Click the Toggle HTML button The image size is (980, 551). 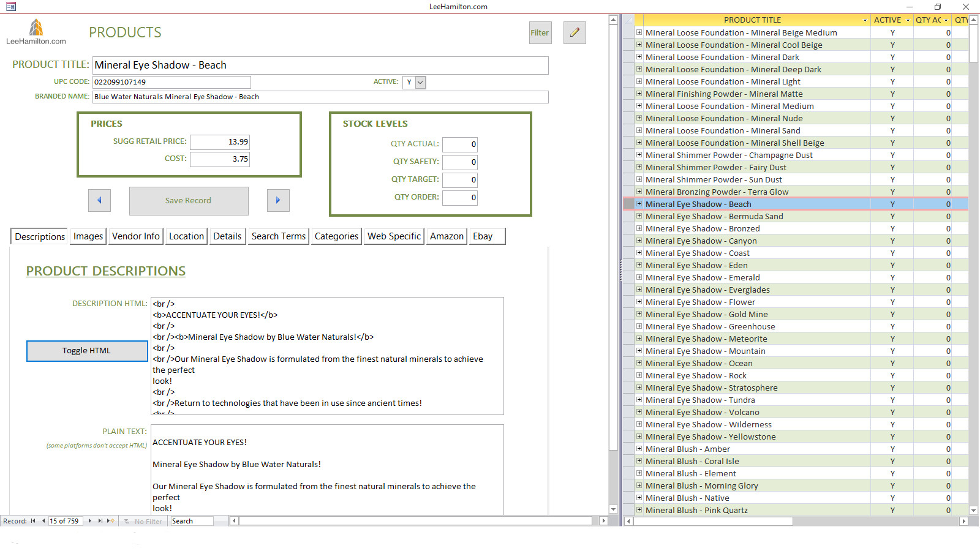coord(87,351)
